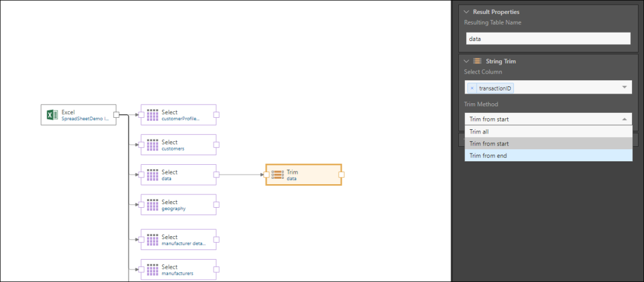Click the Trim data node icon
The width and height of the screenshot is (644, 282).
[x=278, y=175]
